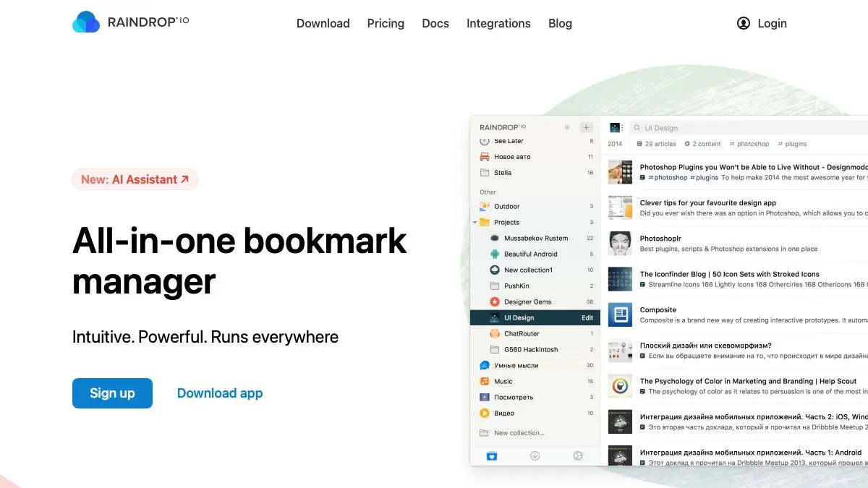This screenshot has width=868, height=488.
Task: Click the folder icon beside Stella
Action: 485,173
